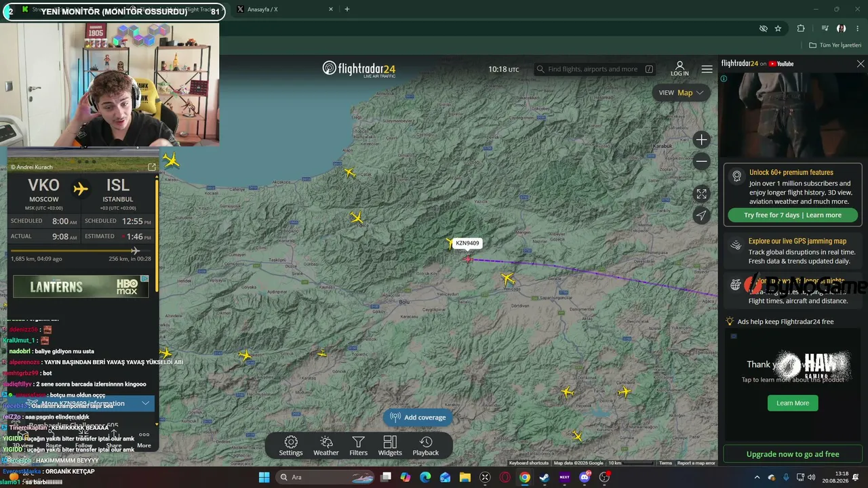Image resolution: width=868 pixels, height=488 pixels.
Task: Click the ad info icon on video ad
Action: coord(724,79)
